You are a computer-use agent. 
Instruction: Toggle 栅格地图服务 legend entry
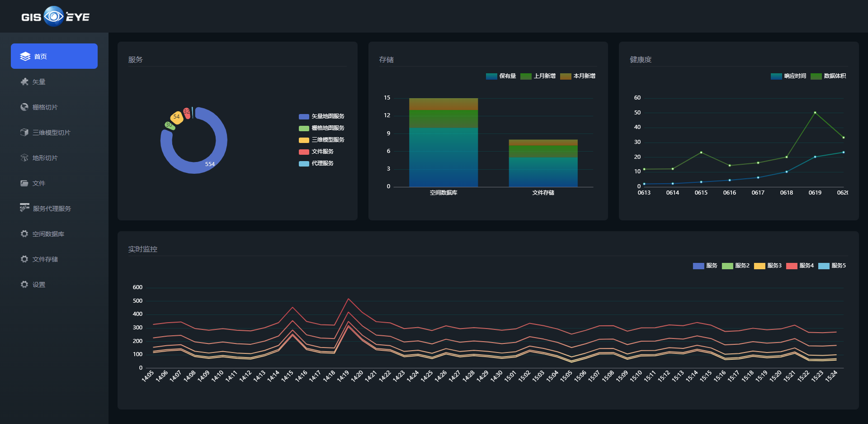(321, 128)
